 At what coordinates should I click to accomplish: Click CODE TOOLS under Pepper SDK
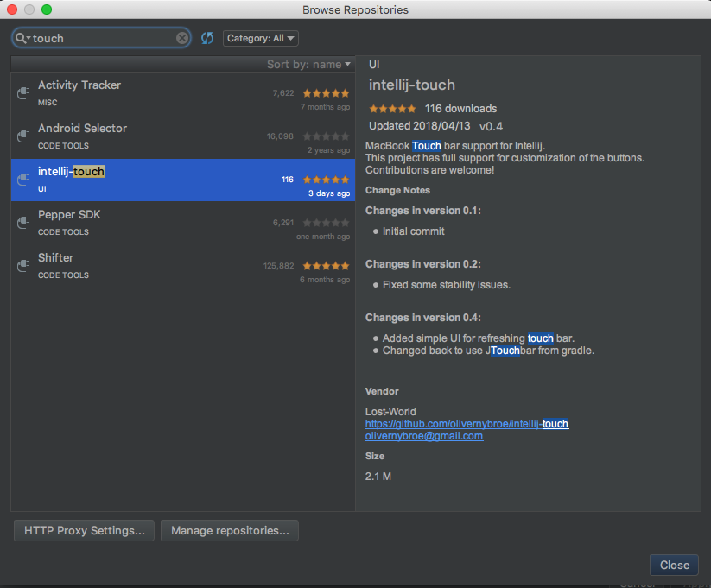pos(63,232)
